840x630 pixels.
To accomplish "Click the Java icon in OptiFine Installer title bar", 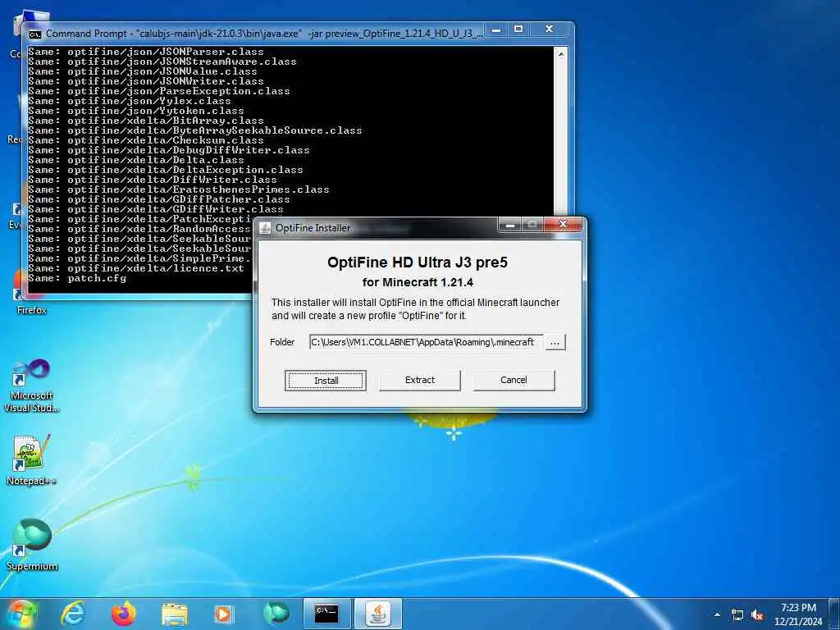I will [x=265, y=228].
